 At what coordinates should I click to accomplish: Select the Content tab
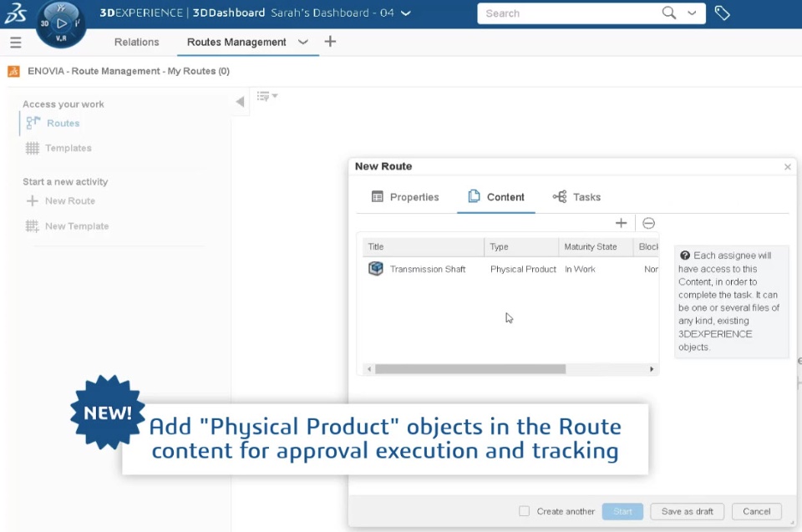tap(496, 197)
